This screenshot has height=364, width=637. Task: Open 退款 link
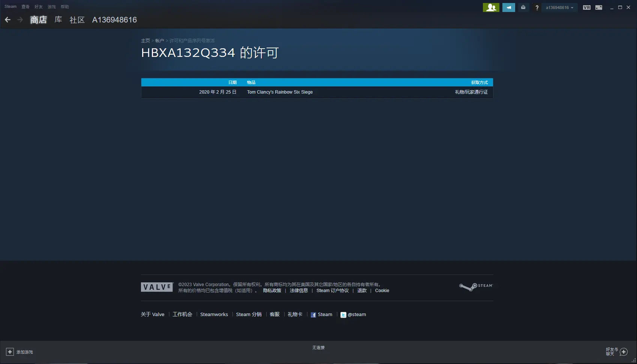(x=362, y=291)
